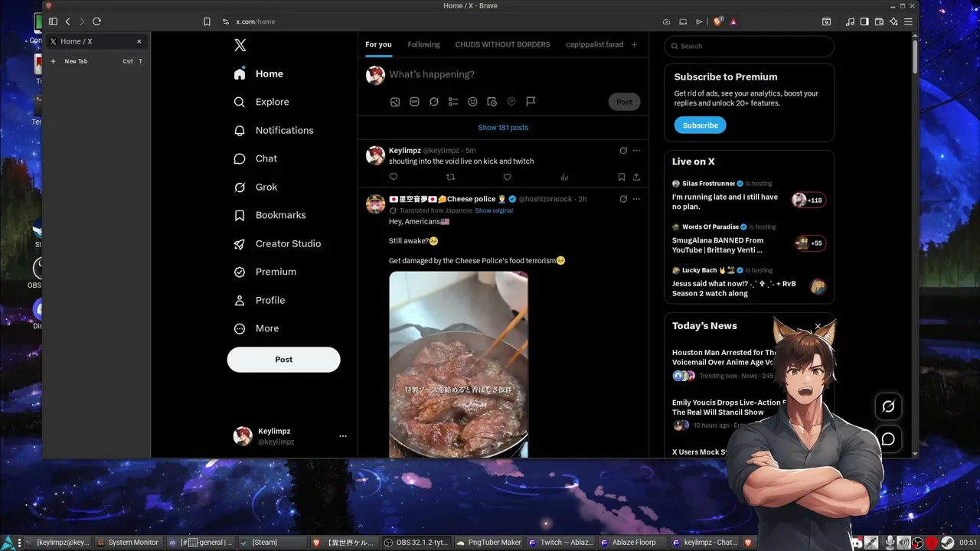Screen dimensions: 980x551
Task: Open the CHUDS WITHOUT BORDERS tab
Action: (502, 44)
